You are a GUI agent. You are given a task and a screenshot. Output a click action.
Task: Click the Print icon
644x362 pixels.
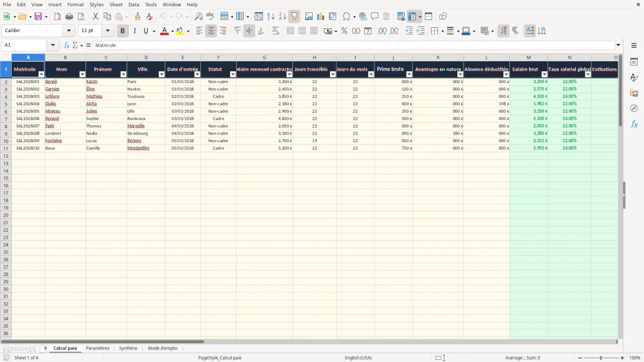coord(69,17)
